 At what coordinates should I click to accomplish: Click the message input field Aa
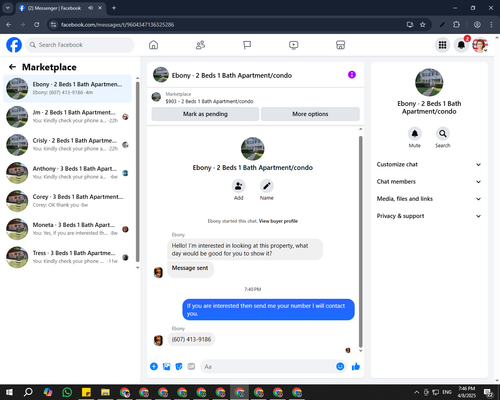coord(268,367)
